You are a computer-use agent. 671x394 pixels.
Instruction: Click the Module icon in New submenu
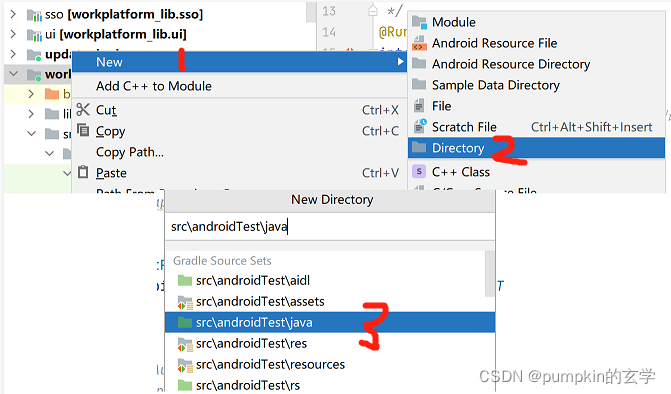tap(419, 22)
